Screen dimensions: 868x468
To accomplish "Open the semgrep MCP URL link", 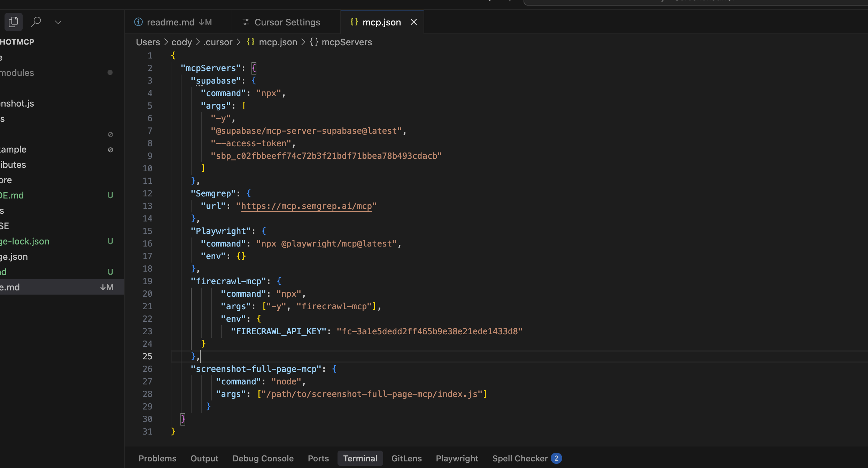I will tap(306, 206).
